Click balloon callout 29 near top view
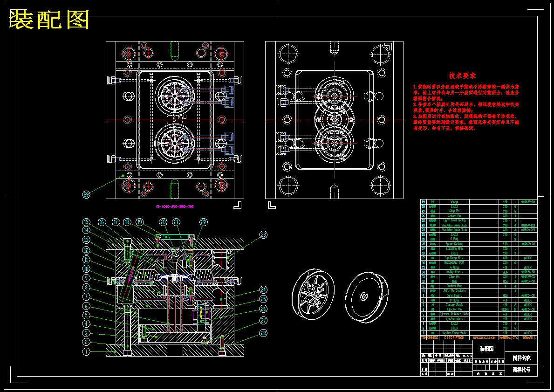 [86, 194]
